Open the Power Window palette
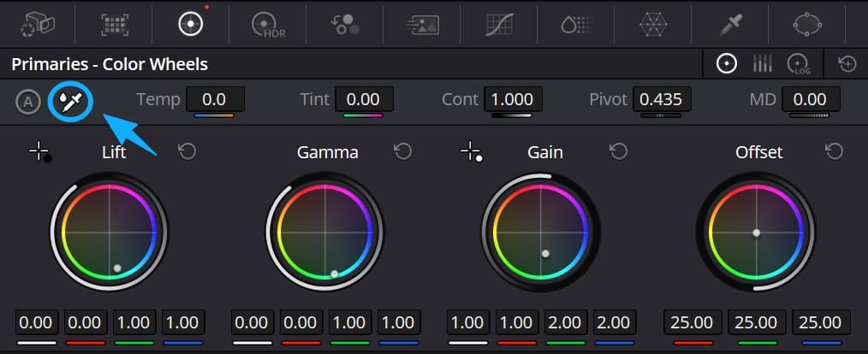Screen dimensions: 868x354 [x=808, y=25]
